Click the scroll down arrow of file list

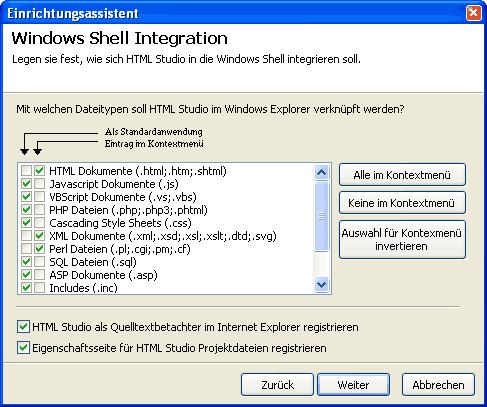coord(321,285)
